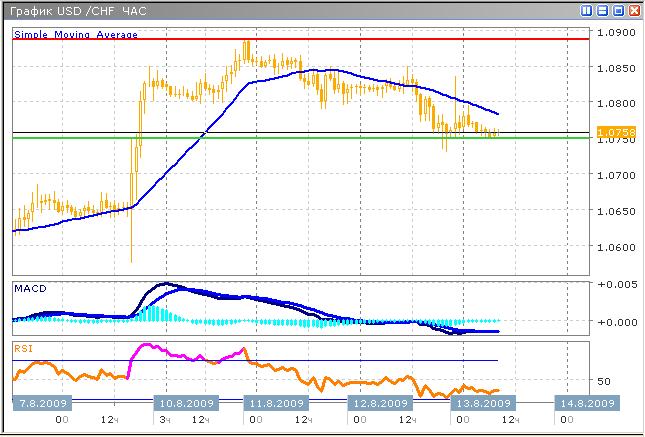Image resolution: width=645 pixels, height=437 pixels.
Task: Click the Simple Moving Average label
Action: (76, 34)
